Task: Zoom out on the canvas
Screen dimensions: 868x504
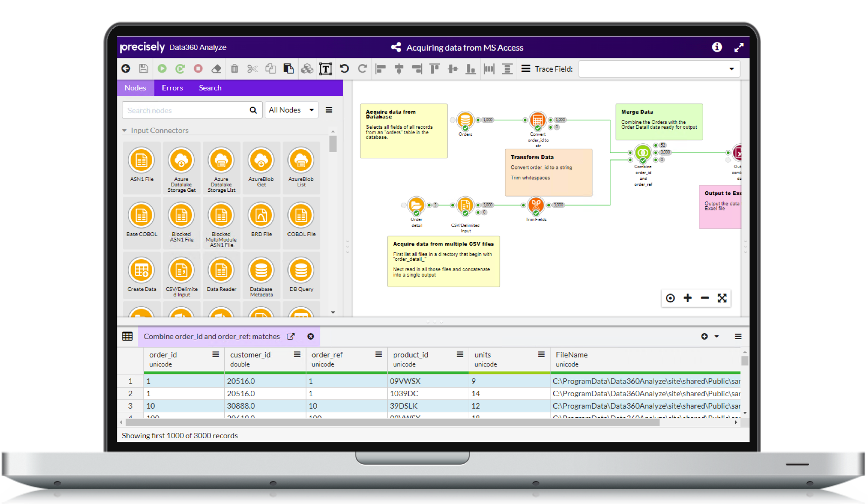Action: click(705, 298)
